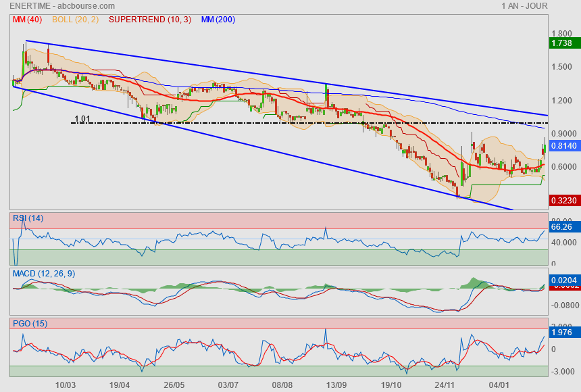The height and width of the screenshot is (392, 581).
Task: Select the RSI (14) panel label
Action: pyautogui.click(x=28, y=218)
